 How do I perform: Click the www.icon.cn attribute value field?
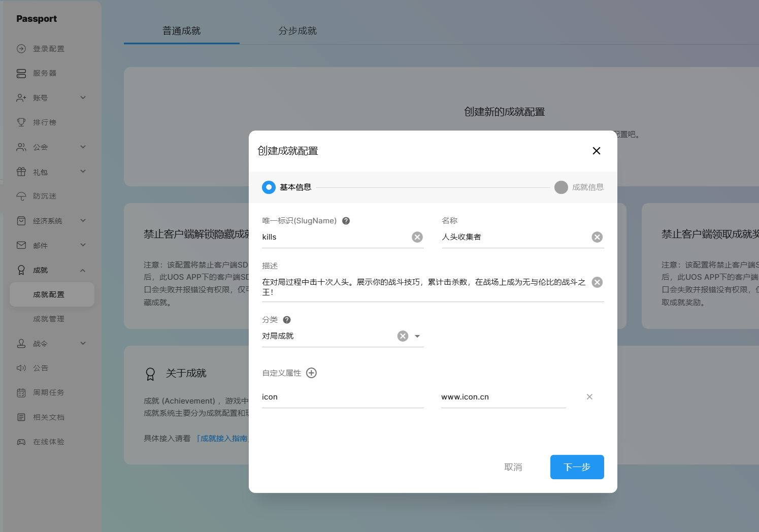pyautogui.click(x=503, y=397)
